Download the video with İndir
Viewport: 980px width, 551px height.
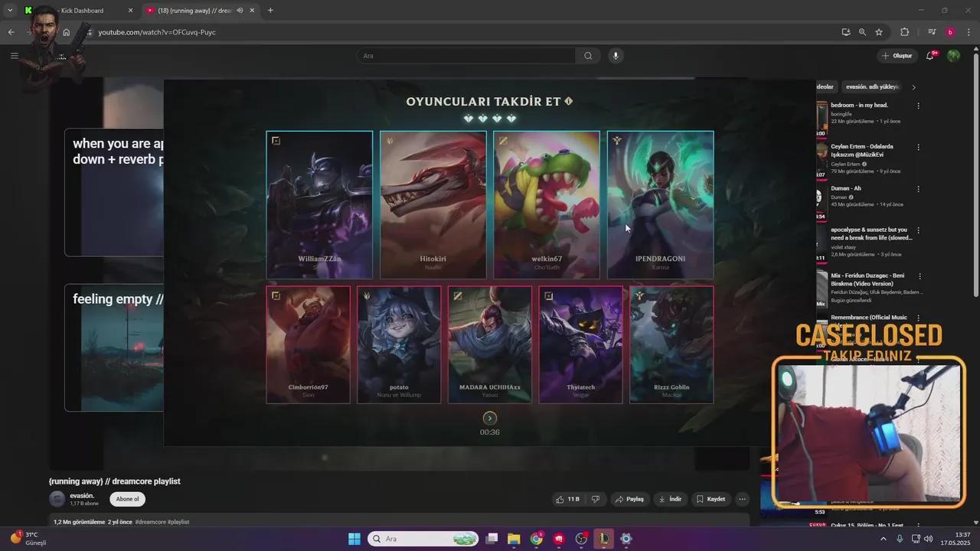click(670, 499)
